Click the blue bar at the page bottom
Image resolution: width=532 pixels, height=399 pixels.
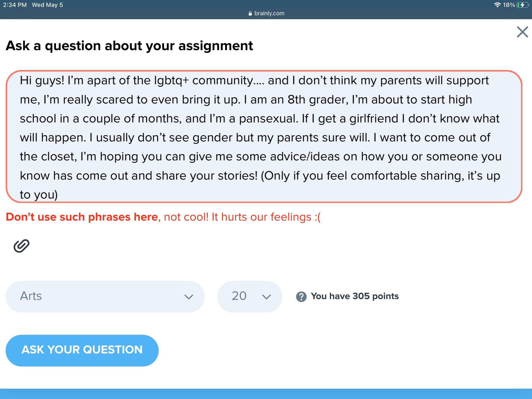coord(266,394)
